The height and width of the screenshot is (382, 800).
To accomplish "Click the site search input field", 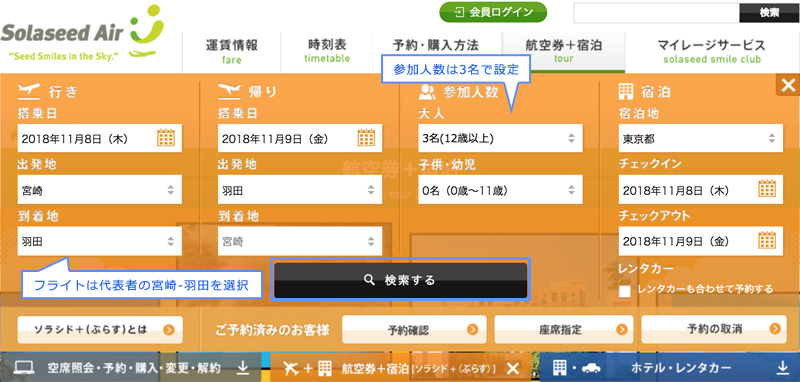I will 657,13.
